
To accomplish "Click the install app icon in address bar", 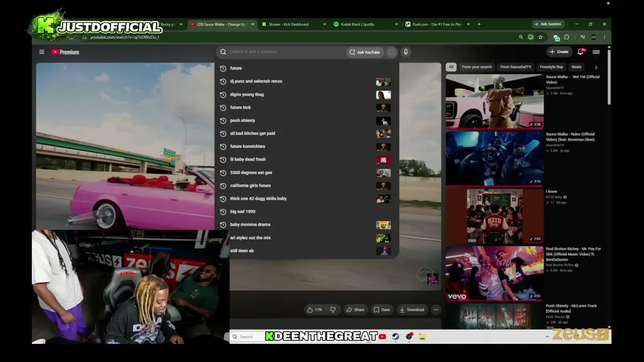I will (x=530, y=37).
